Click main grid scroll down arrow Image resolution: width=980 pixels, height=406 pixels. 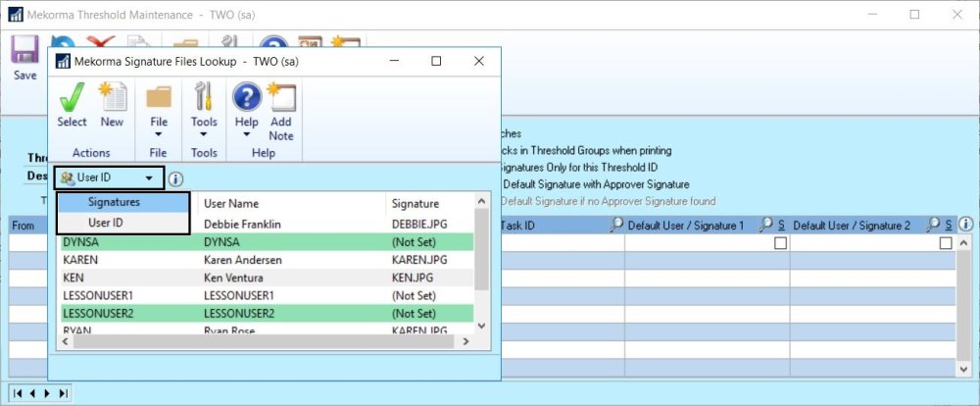tap(964, 370)
